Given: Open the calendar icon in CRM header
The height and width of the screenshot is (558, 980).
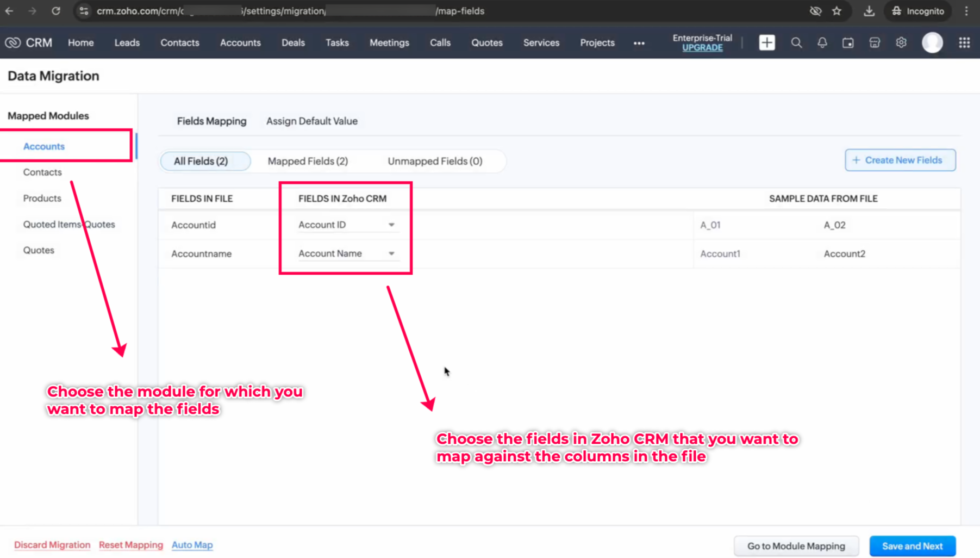Looking at the screenshot, I should click(x=848, y=42).
